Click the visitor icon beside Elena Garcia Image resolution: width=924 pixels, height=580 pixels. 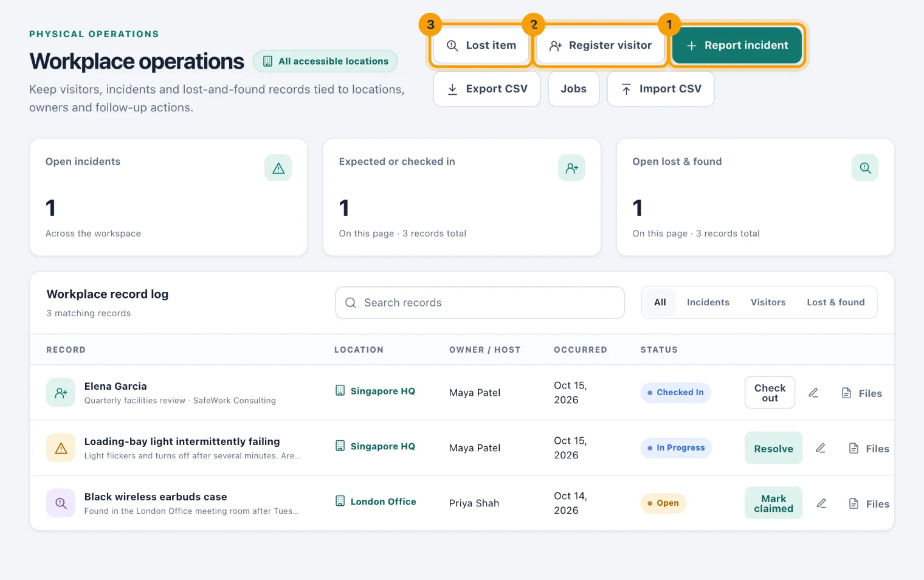tap(61, 393)
